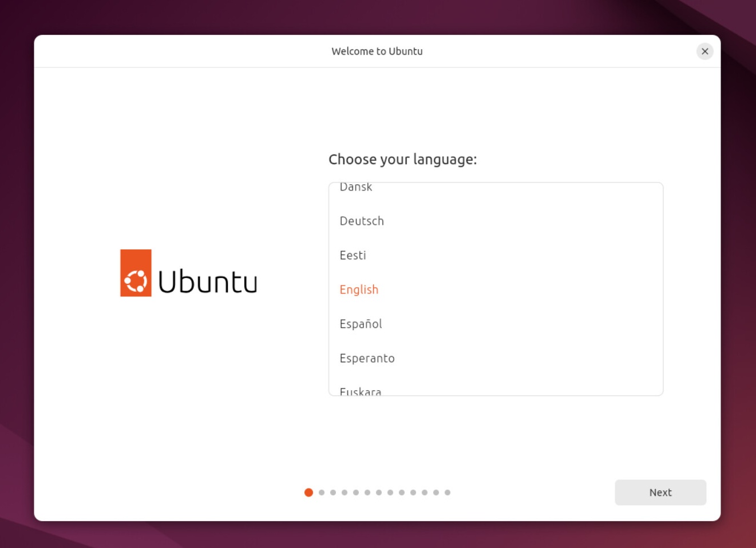The image size is (756, 548).
Task: Choose Eesti as the language
Action: coord(496,255)
